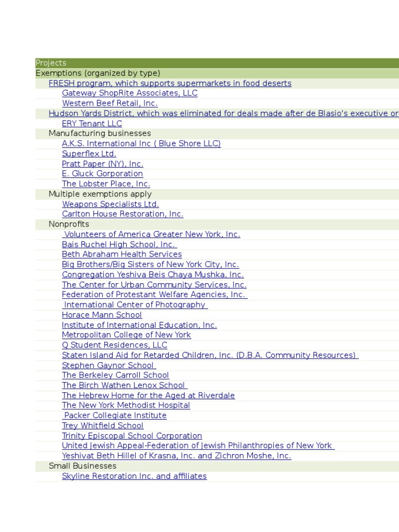Open Gateway ShopRite Associates, LLC link

[x=129, y=94]
